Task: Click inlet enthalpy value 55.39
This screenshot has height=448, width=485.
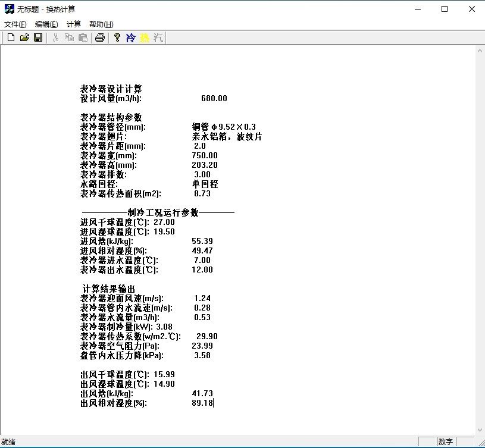Action: 202,241
